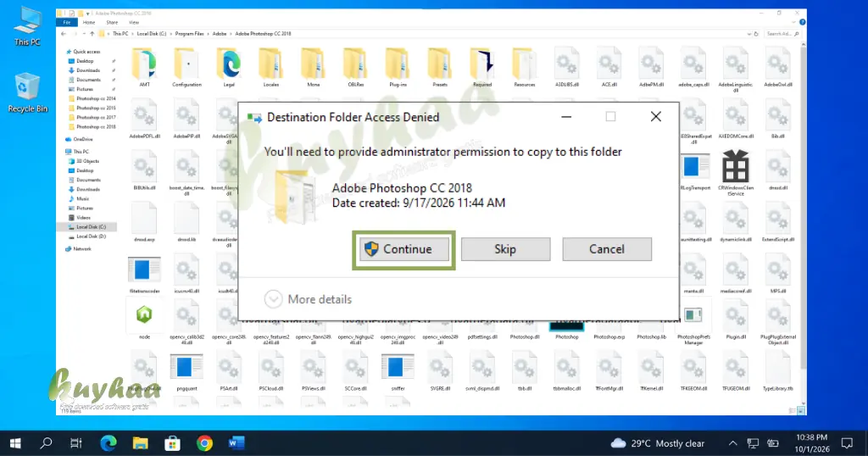The width and height of the screenshot is (868, 456).
Task: Select Photoshop cc 2018 in Quick access
Action: [x=96, y=127]
